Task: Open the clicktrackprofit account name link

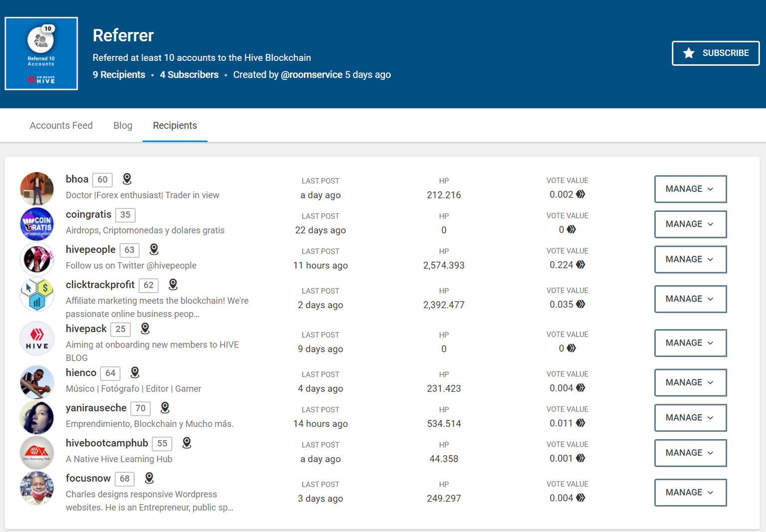Action: pos(100,285)
